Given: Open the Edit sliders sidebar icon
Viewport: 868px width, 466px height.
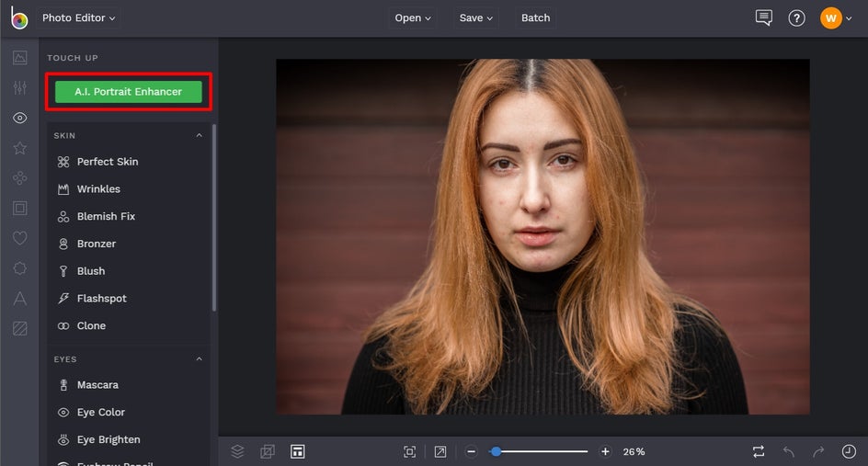Looking at the screenshot, I should click(20, 87).
